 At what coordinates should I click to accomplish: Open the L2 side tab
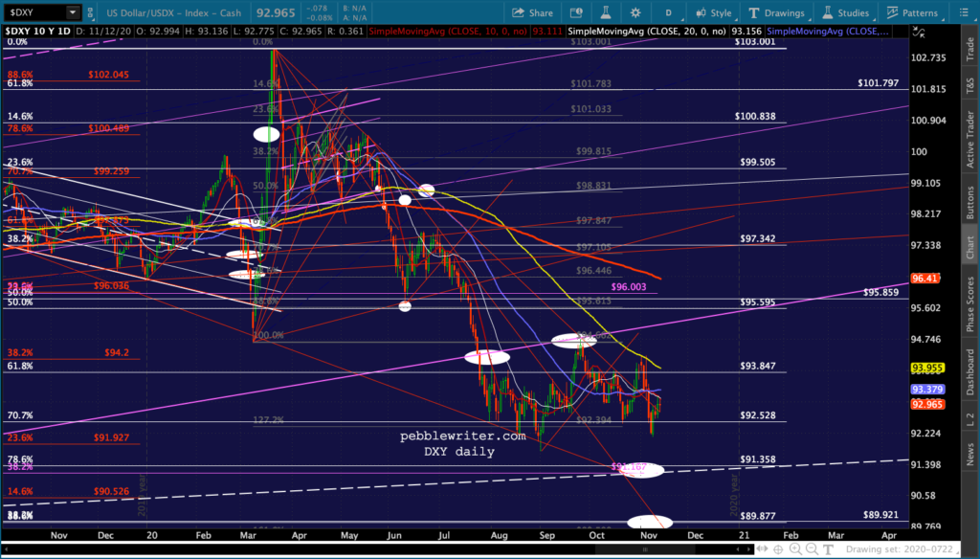point(970,420)
